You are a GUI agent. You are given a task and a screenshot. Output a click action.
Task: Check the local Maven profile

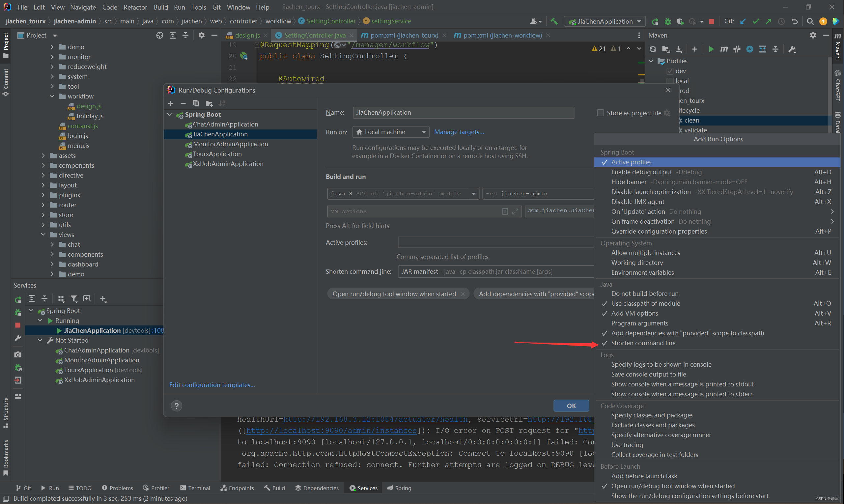[670, 80]
